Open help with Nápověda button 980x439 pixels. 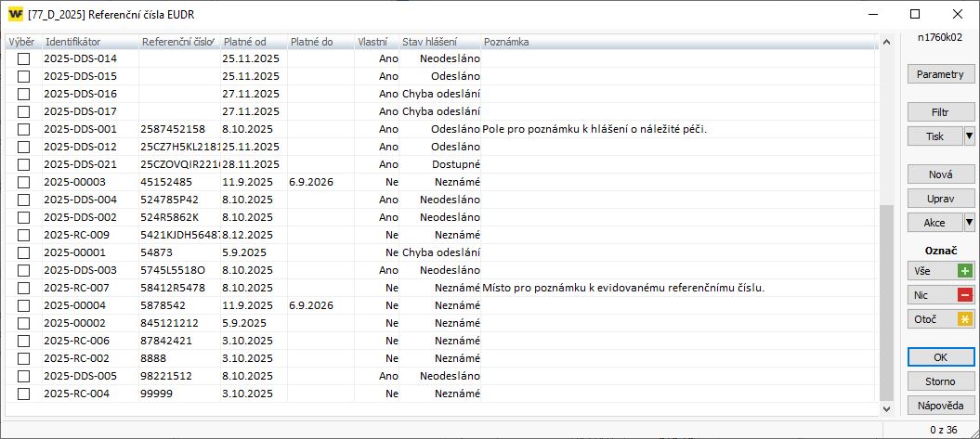(x=940, y=406)
